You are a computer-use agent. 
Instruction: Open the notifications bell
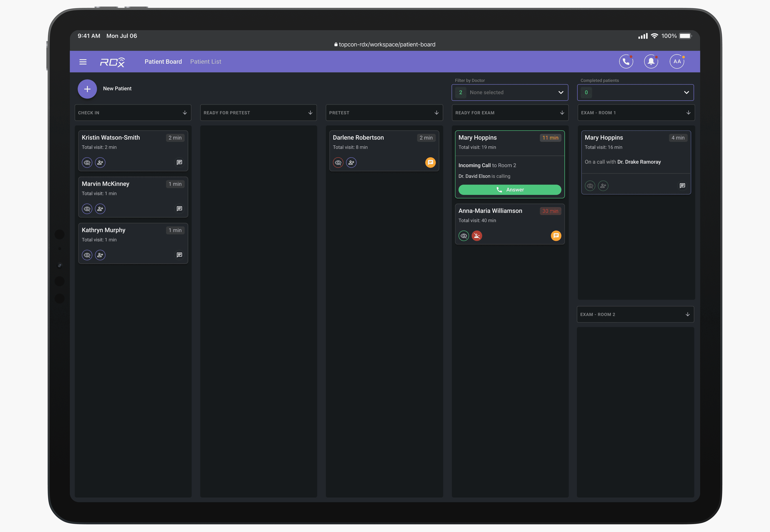point(651,62)
